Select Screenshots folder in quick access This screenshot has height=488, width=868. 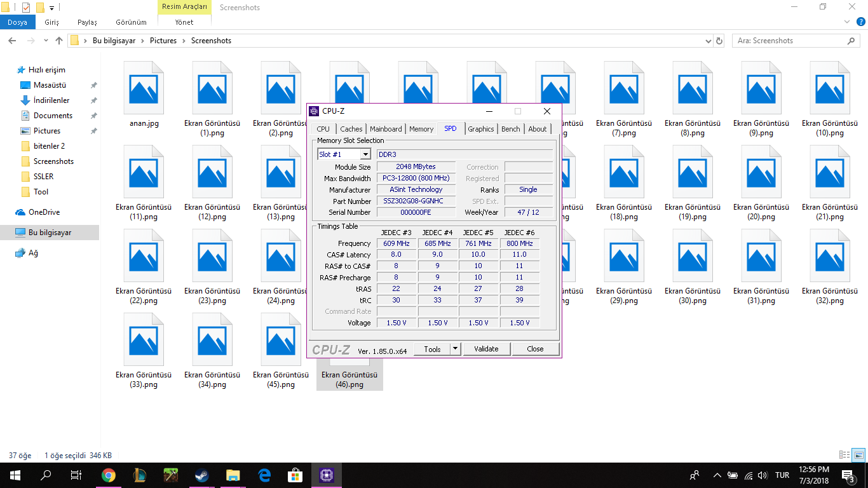(x=53, y=161)
